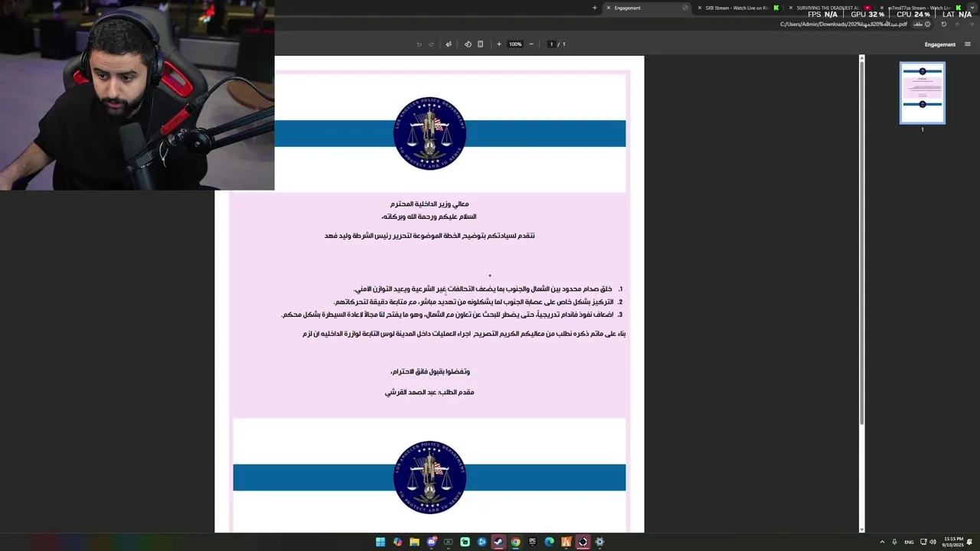Switch to the Engagement tab
Screen dimensions: 980x551
[x=647, y=8]
